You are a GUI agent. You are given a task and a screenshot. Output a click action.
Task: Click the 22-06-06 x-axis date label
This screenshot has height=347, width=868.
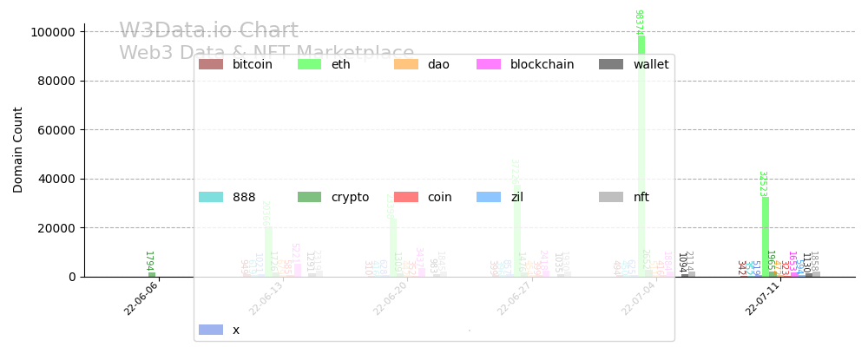click(141, 298)
